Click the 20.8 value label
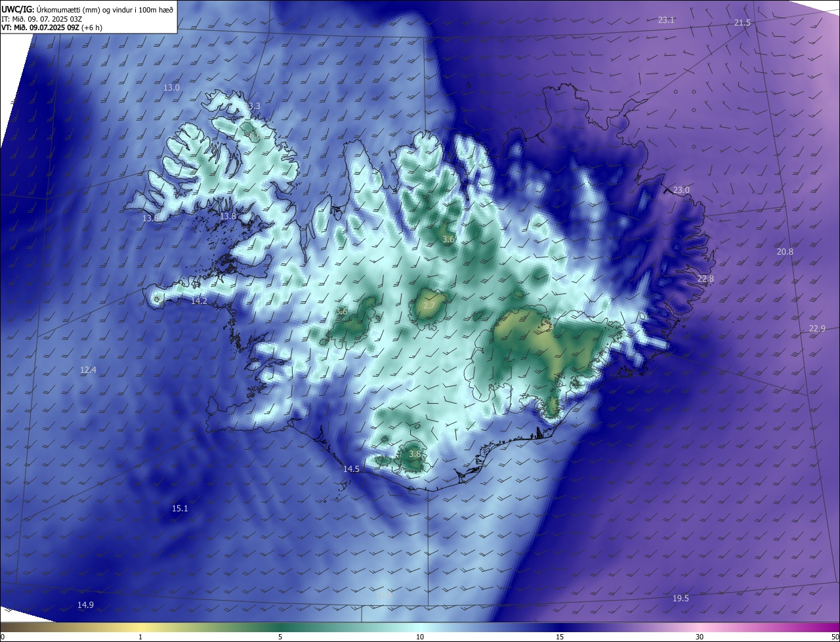This screenshot has height=642, width=840. point(785,251)
